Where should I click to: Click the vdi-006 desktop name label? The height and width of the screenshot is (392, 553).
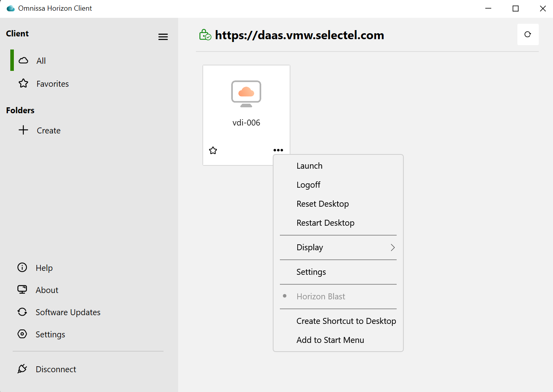point(246,123)
